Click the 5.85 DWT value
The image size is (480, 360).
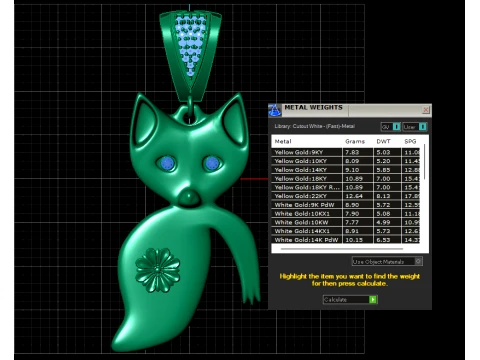click(383, 170)
